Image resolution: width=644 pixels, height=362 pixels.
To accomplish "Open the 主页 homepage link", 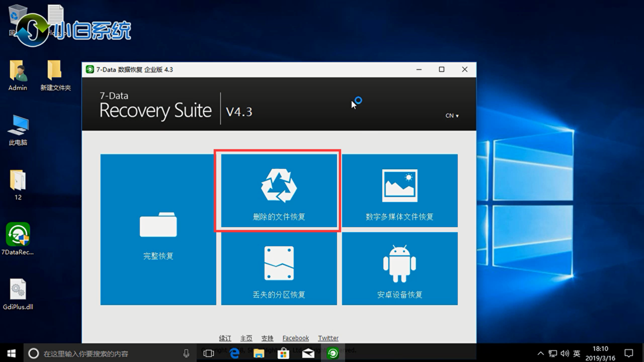I will [x=246, y=338].
